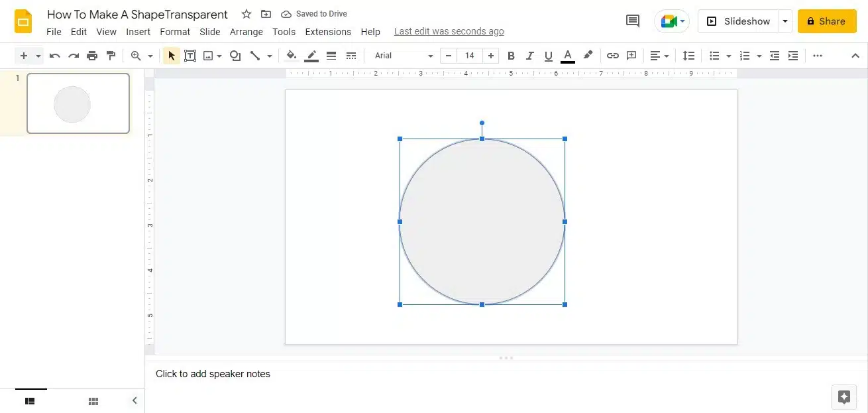Click the print icon
Image resolution: width=868 pixels, height=413 pixels.
(x=92, y=56)
